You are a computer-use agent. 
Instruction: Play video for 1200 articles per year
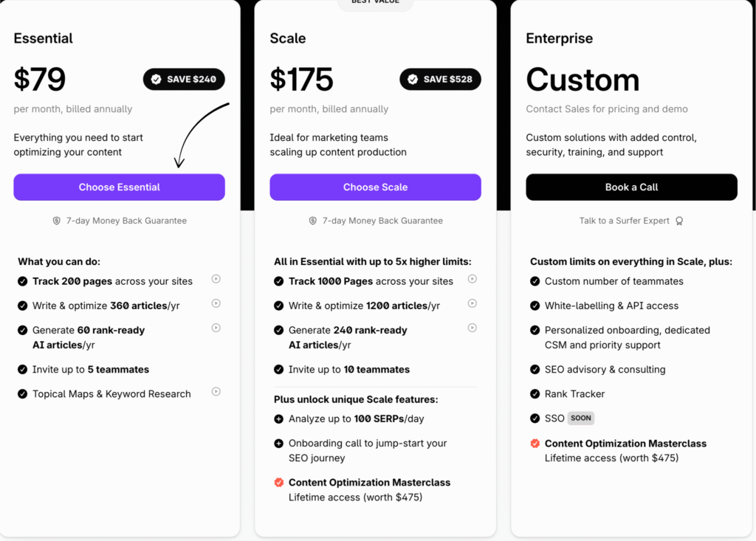[472, 303]
